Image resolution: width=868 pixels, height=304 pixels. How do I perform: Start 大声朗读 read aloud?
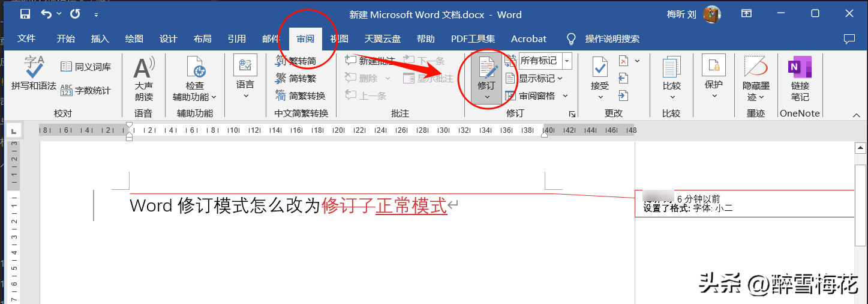pyautogui.click(x=143, y=78)
